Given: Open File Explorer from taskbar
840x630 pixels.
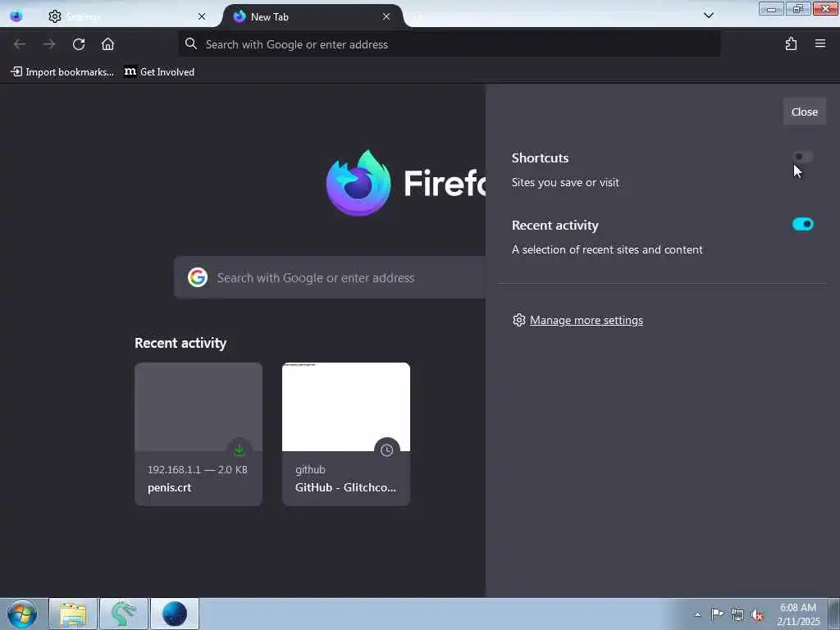Looking at the screenshot, I should [73, 614].
